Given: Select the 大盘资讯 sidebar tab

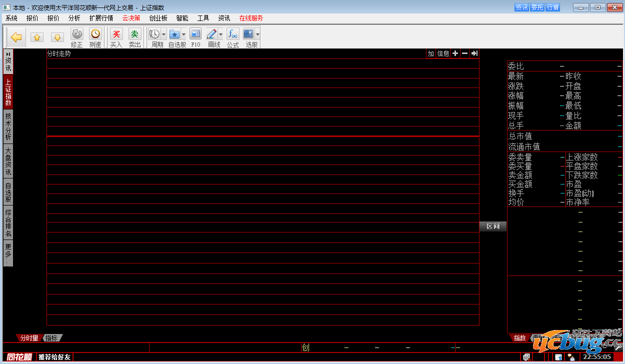Looking at the screenshot, I should click(x=8, y=160).
